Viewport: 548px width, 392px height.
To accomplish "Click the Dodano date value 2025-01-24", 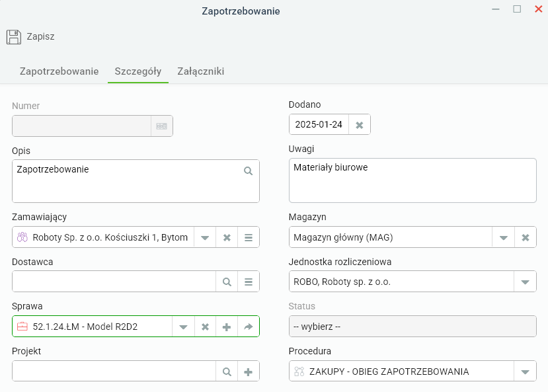I will 319,125.
